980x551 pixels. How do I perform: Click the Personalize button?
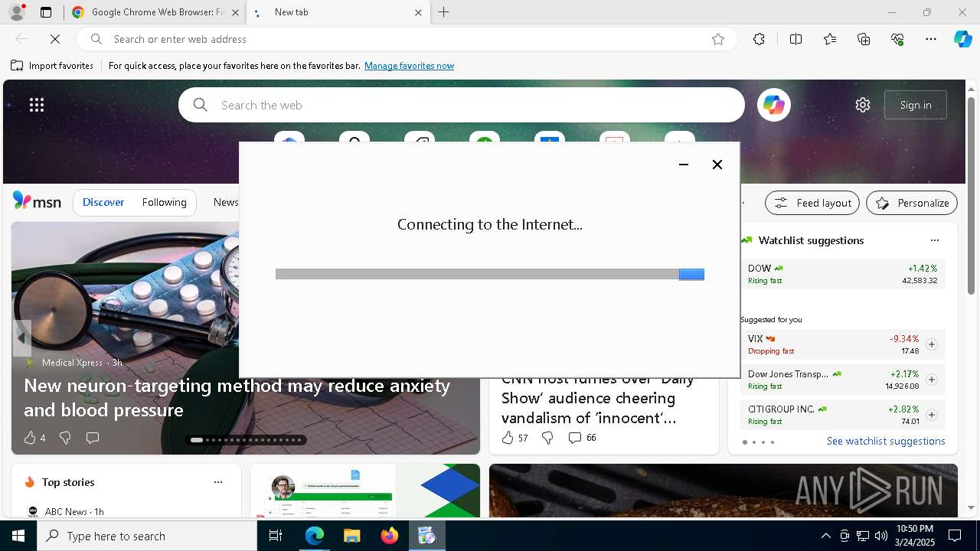point(912,203)
